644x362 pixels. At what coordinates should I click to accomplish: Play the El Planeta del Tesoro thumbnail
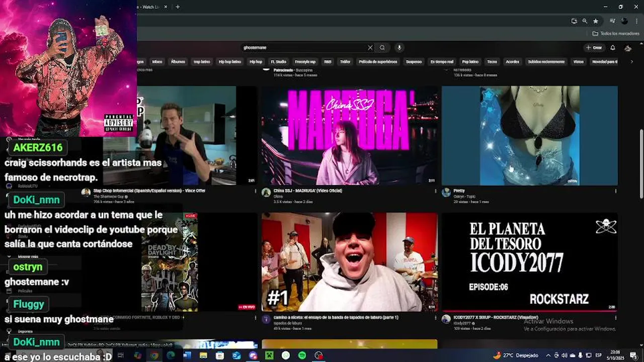tap(530, 261)
